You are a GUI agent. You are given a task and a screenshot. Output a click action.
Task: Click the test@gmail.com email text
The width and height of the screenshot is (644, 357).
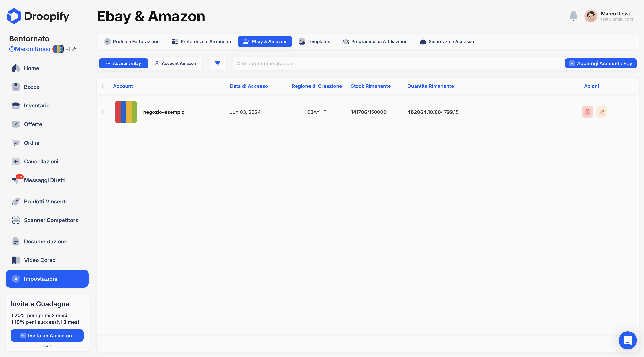[617, 19]
